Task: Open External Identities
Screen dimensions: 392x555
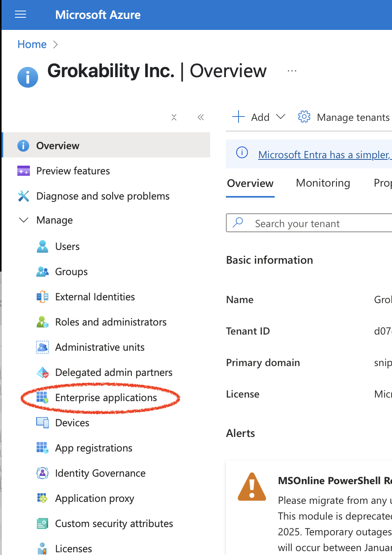Action: coord(95,297)
